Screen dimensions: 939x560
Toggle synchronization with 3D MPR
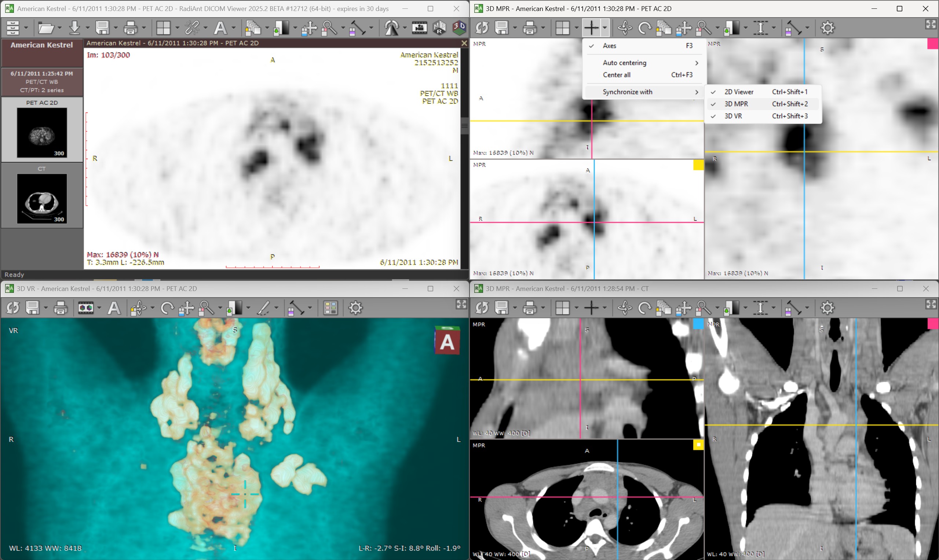pos(763,104)
